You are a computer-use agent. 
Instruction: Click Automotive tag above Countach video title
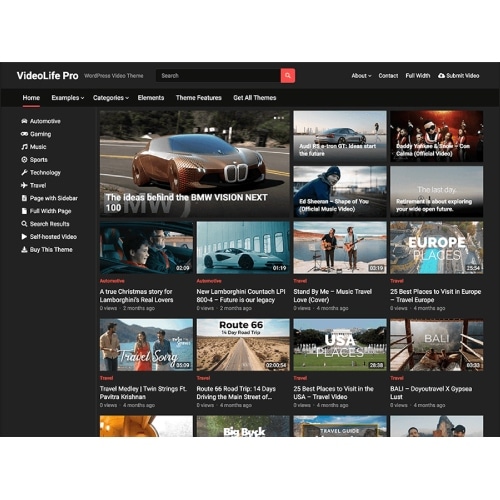pos(209,281)
